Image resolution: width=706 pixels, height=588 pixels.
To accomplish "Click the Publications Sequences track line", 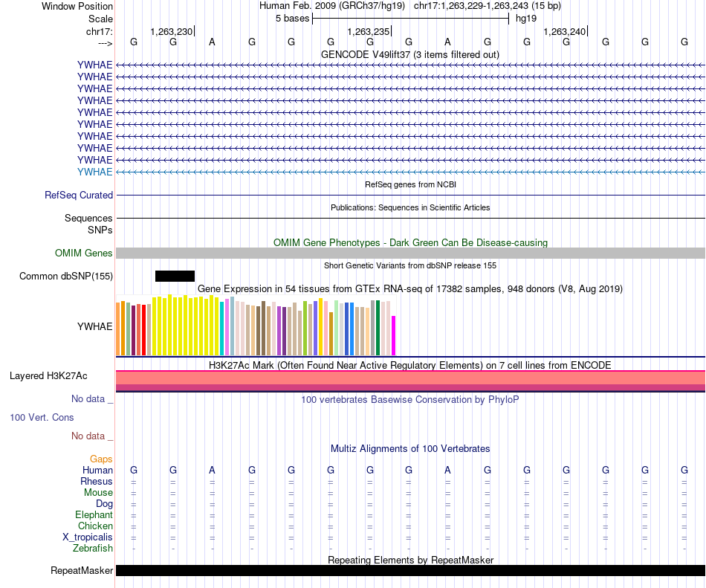I will 410,218.
